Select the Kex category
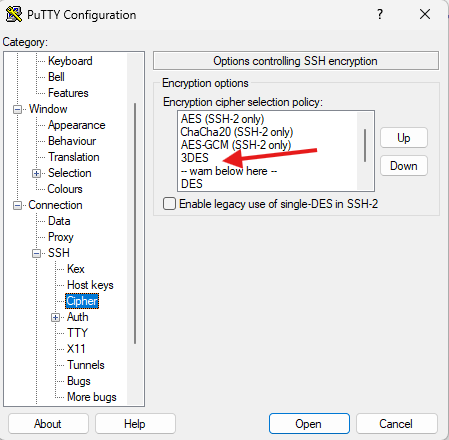This screenshot has width=449, height=440. [76, 269]
